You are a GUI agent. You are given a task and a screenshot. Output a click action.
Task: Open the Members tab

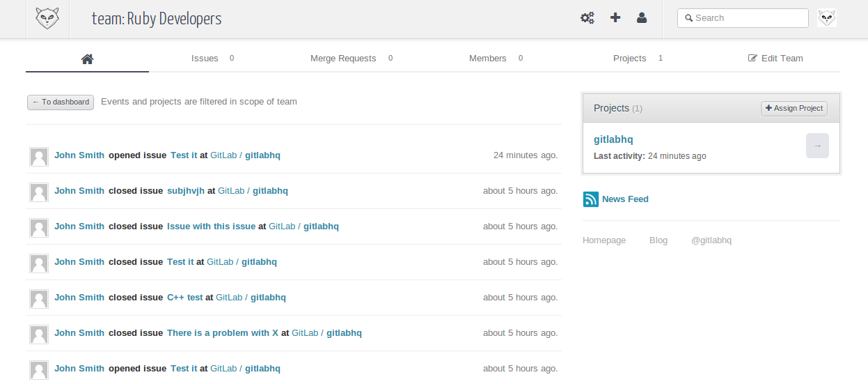tap(487, 59)
